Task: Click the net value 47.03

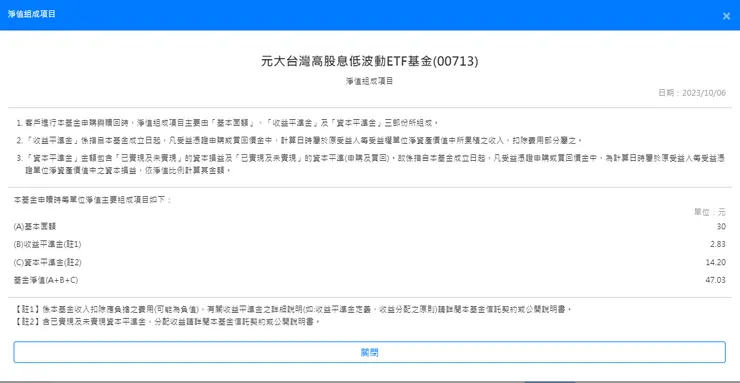Action: [715, 280]
